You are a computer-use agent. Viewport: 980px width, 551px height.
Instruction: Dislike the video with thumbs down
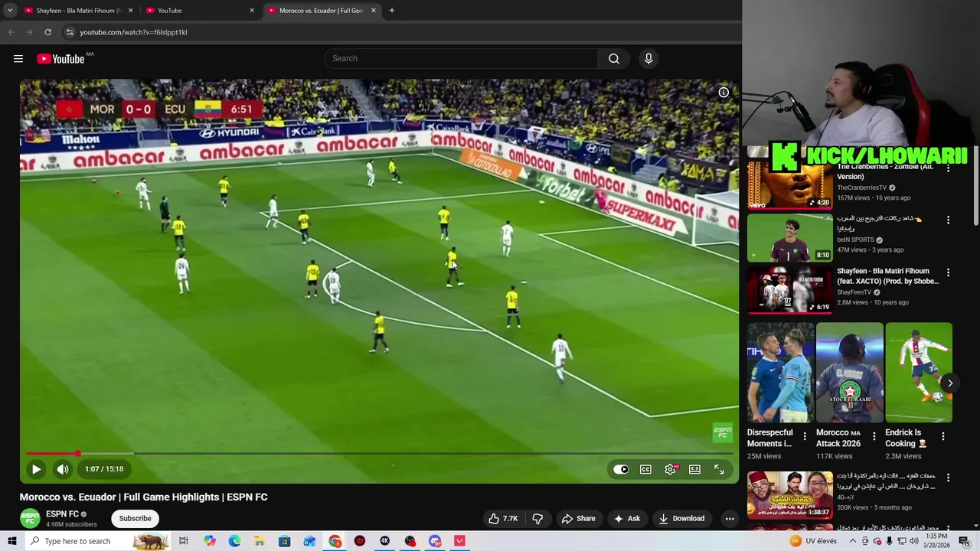tap(537, 518)
